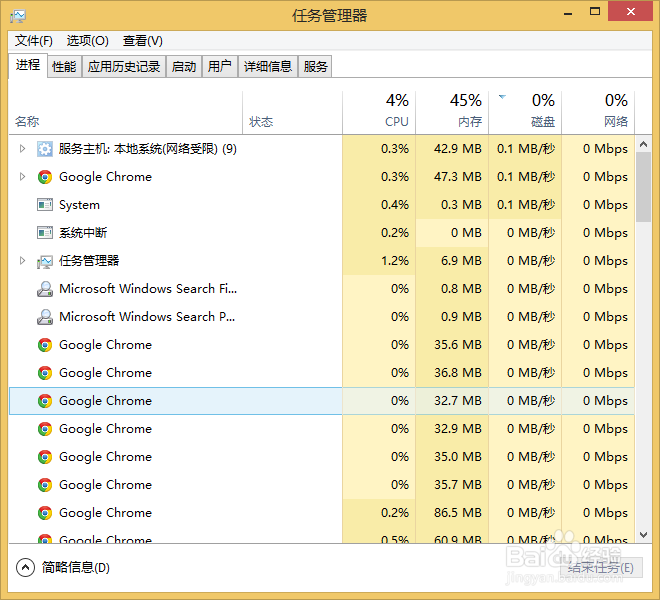This screenshot has height=600, width=660.
Task: Click Chrome icon in the 36.8 MB row
Action: click(x=45, y=373)
